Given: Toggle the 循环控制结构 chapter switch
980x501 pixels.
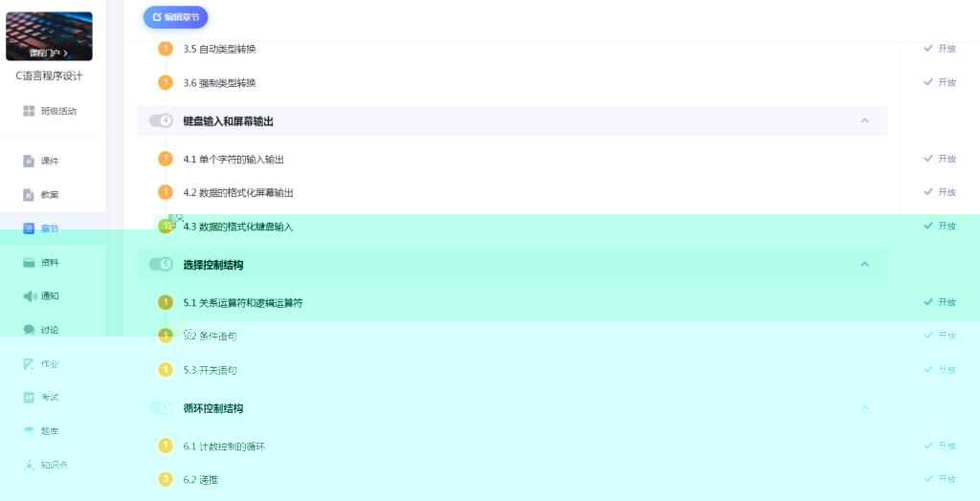Looking at the screenshot, I should (161, 408).
